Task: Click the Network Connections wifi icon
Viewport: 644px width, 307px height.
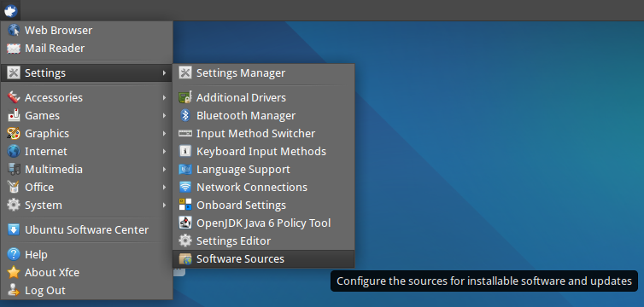Action: 185,188
